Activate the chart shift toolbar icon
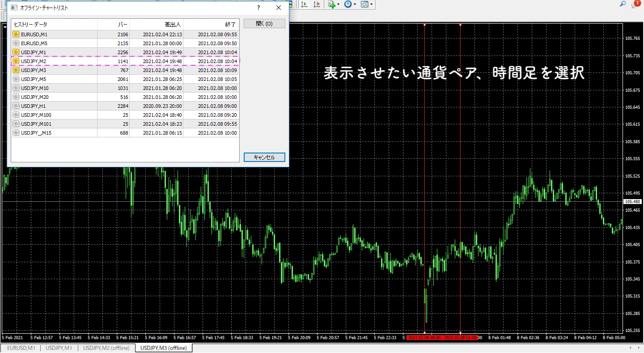The image size is (644, 353). tap(316, 4)
